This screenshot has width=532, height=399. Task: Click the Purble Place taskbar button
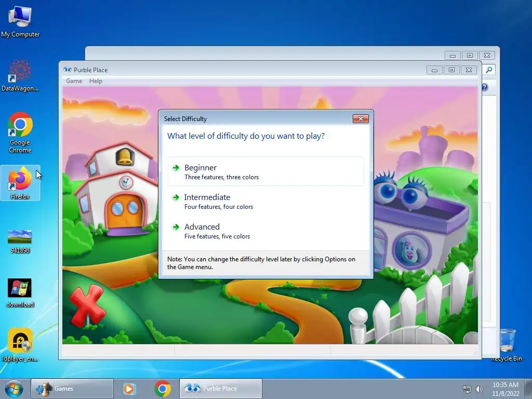coord(220,389)
